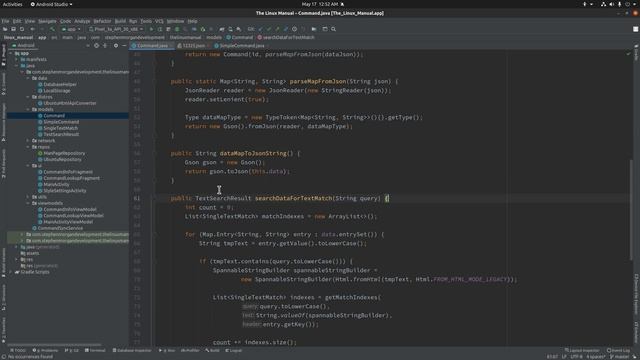Open the system clock May 17
640x360 pixels.
(320, 4)
